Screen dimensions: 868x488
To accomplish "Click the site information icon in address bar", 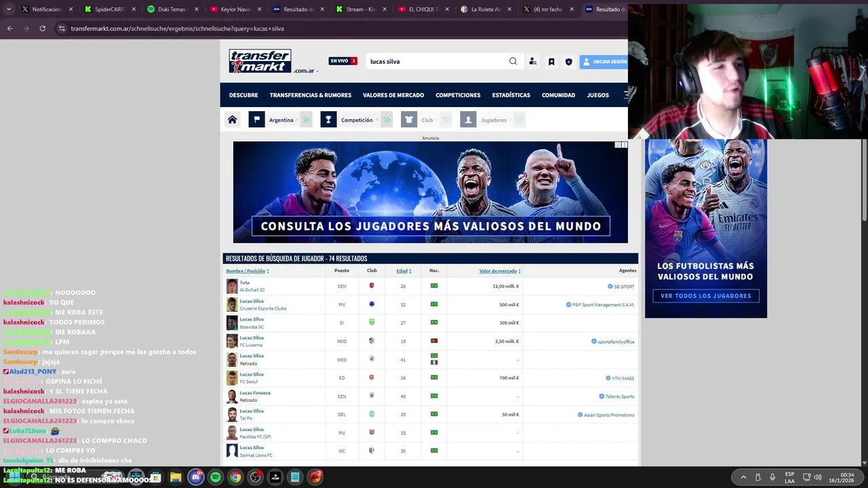I will point(62,28).
